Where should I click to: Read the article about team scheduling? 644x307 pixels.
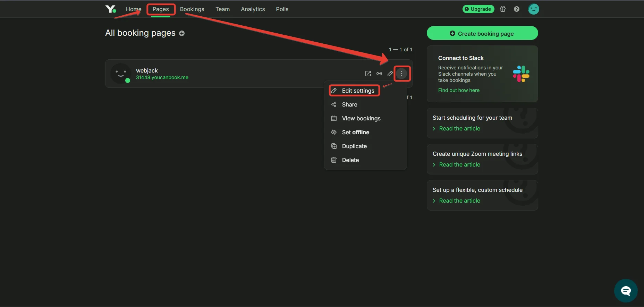pos(459,128)
